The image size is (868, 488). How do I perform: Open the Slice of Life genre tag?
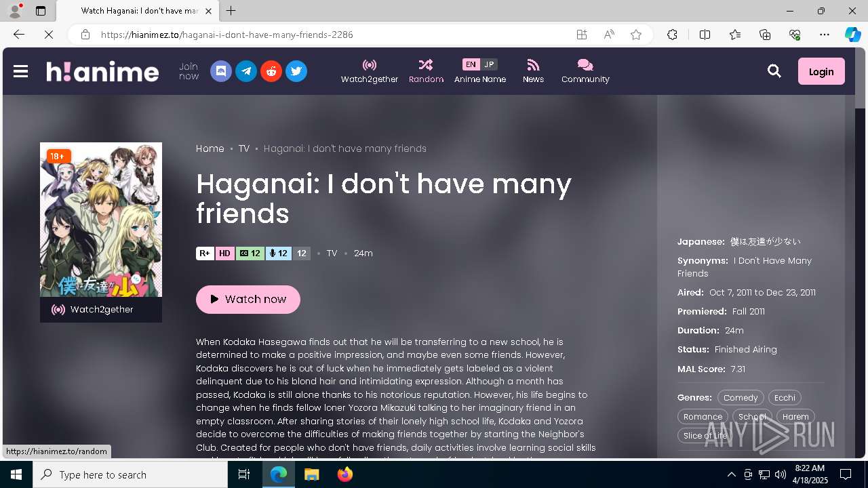(705, 436)
